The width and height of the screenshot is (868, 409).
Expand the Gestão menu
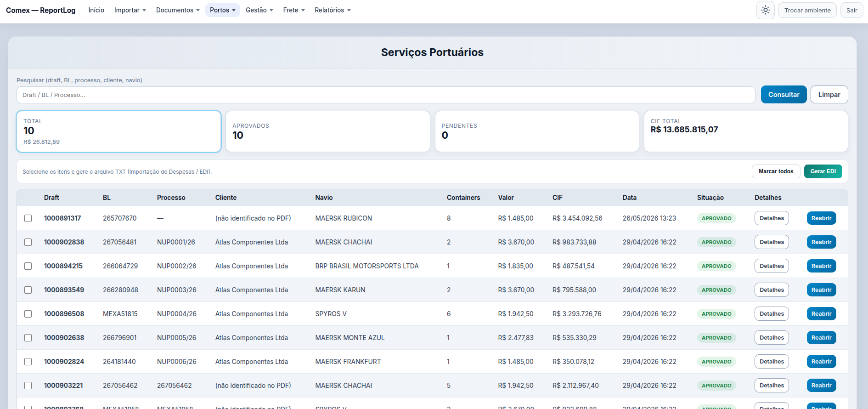coord(259,10)
